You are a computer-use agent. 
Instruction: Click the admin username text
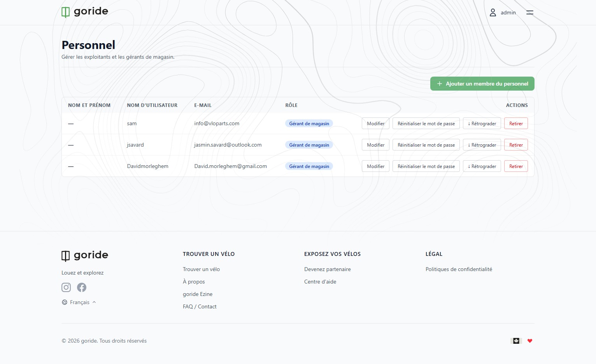point(508,13)
